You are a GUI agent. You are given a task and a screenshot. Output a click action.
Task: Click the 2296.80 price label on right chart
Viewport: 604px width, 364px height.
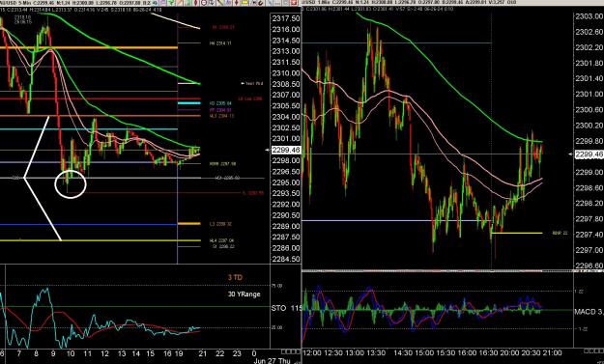(x=589, y=266)
